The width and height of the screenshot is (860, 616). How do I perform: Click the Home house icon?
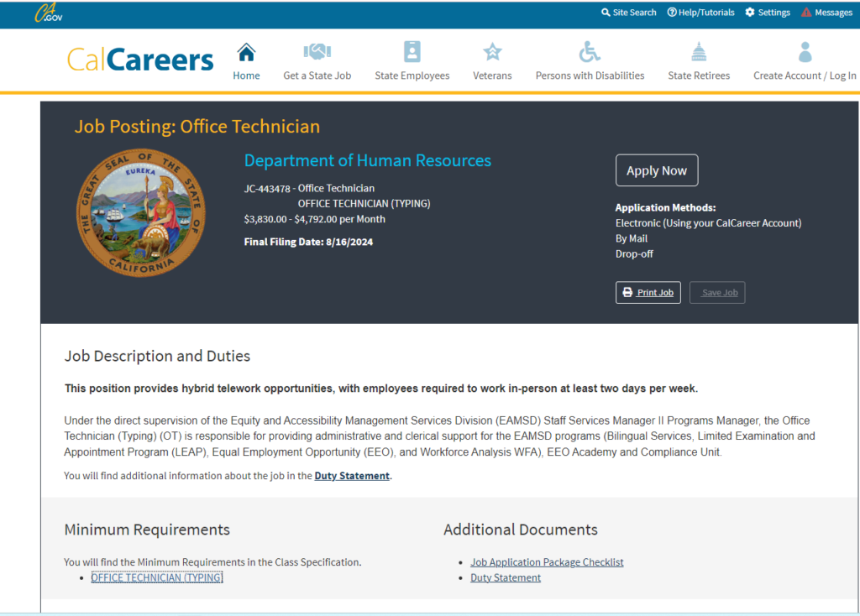point(246,53)
